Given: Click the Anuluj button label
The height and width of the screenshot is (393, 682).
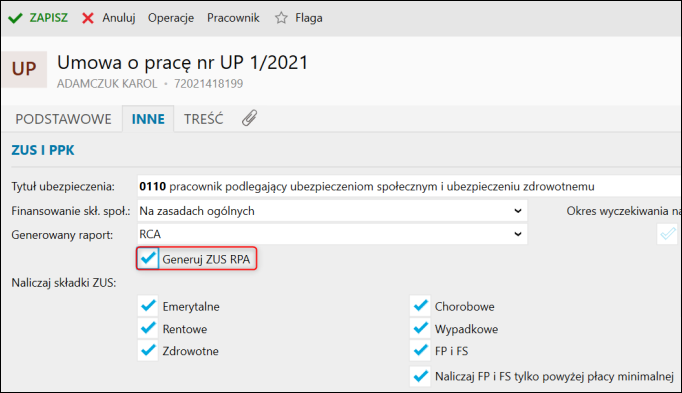Looking at the screenshot, I should (x=119, y=18).
